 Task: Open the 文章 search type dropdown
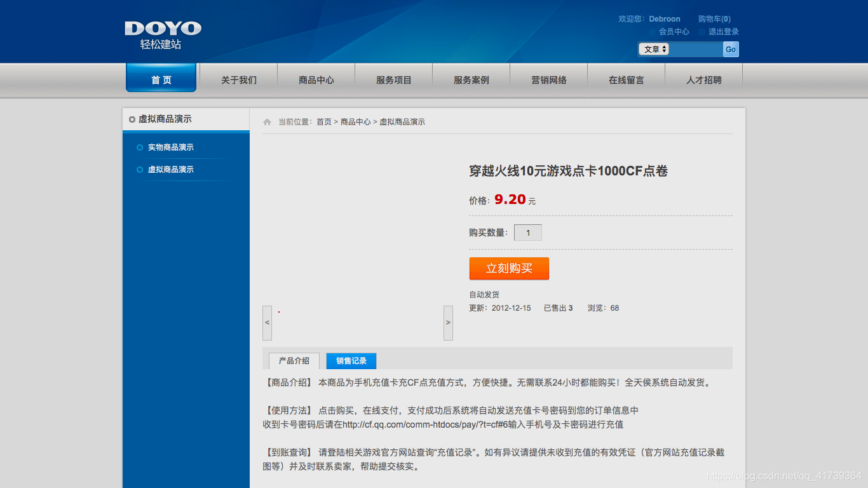coord(654,49)
